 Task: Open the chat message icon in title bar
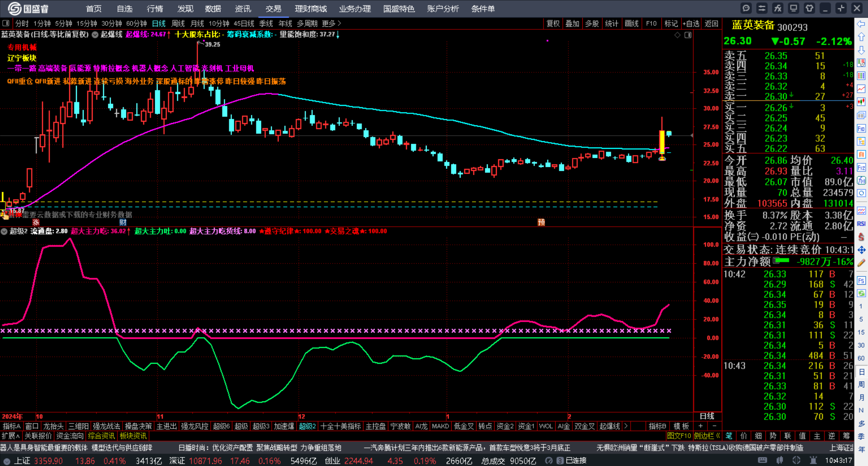tap(746, 8)
